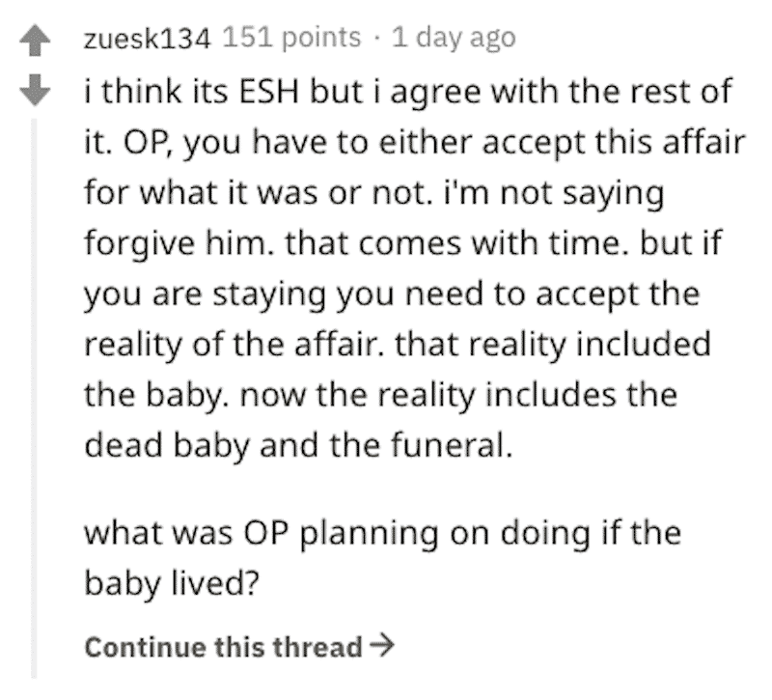The image size is (772, 700).
Task: Click the 151 points score
Action: (x=291, y=38)
